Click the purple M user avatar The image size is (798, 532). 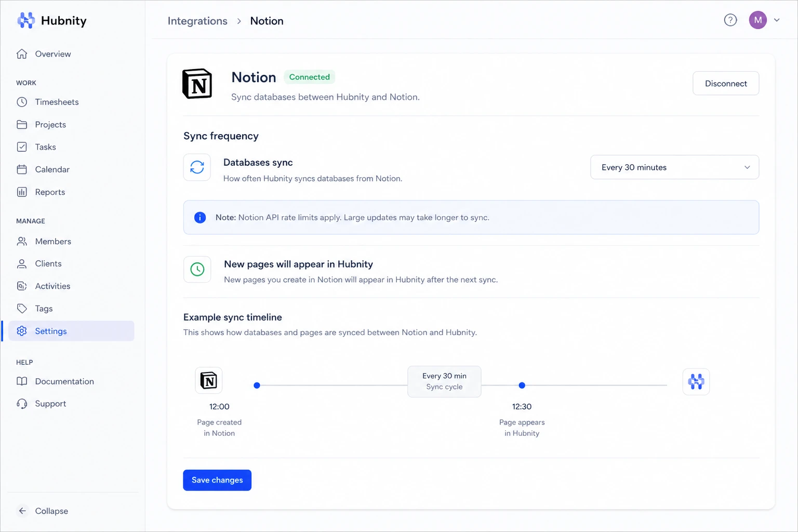pos(758,20)
